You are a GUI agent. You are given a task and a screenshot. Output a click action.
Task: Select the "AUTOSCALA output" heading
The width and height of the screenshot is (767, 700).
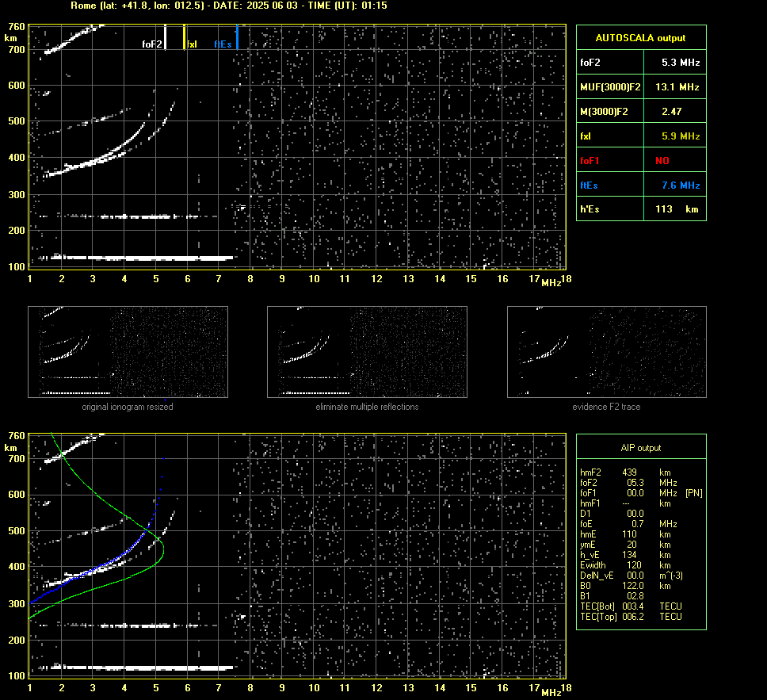640,38
